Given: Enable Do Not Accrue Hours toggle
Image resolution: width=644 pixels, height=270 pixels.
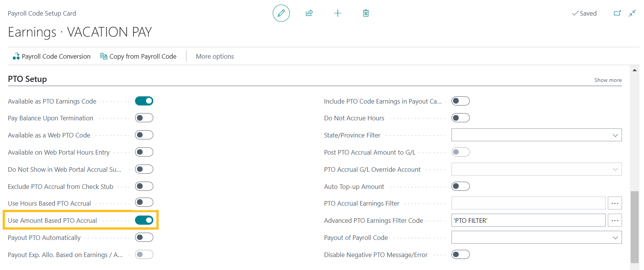Looking at the screenshot, I should [x=460, y=118].
